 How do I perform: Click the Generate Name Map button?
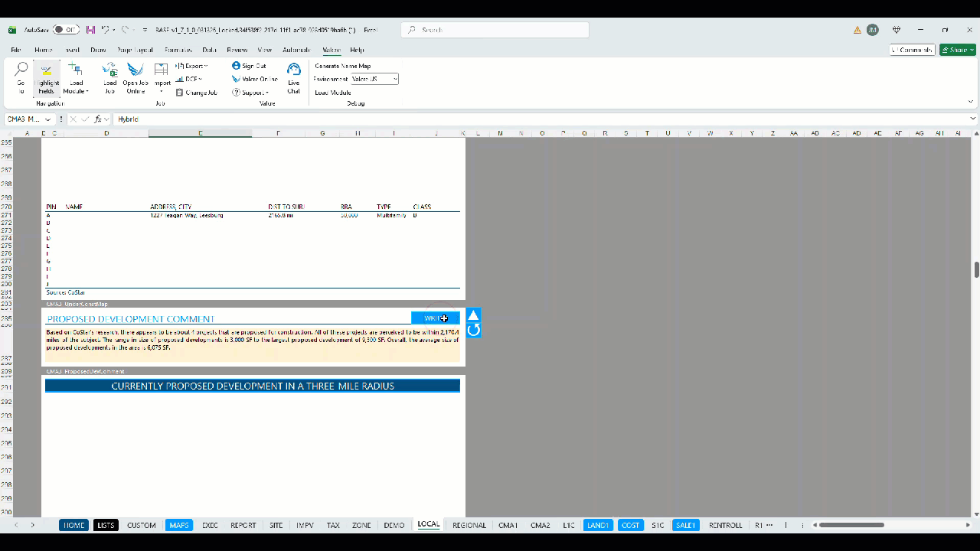342,66
